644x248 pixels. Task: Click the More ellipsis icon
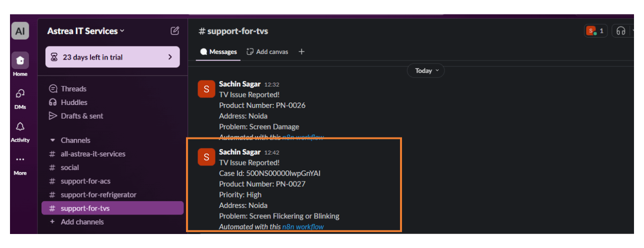click(x=20, y=160)
